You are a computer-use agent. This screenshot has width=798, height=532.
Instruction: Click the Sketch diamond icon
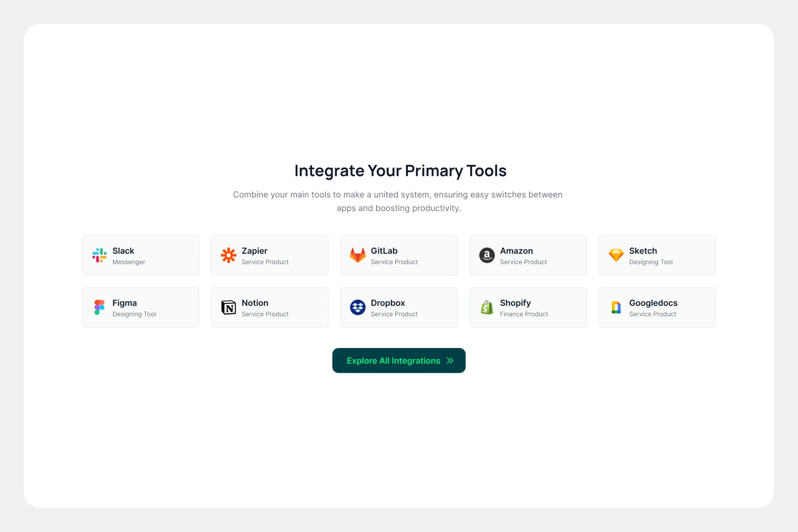click(616, 255)
